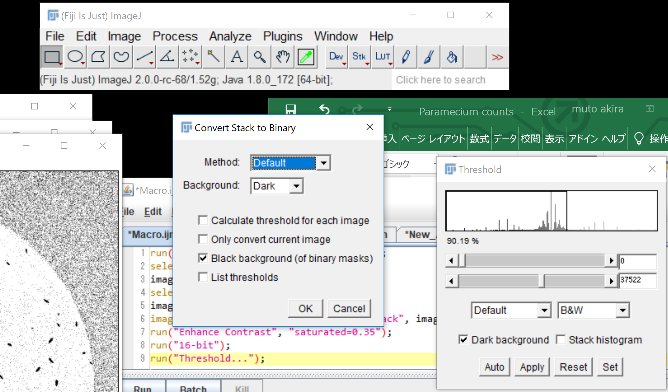Open the Excel データ ribbon tab

(x=505, y=138)
